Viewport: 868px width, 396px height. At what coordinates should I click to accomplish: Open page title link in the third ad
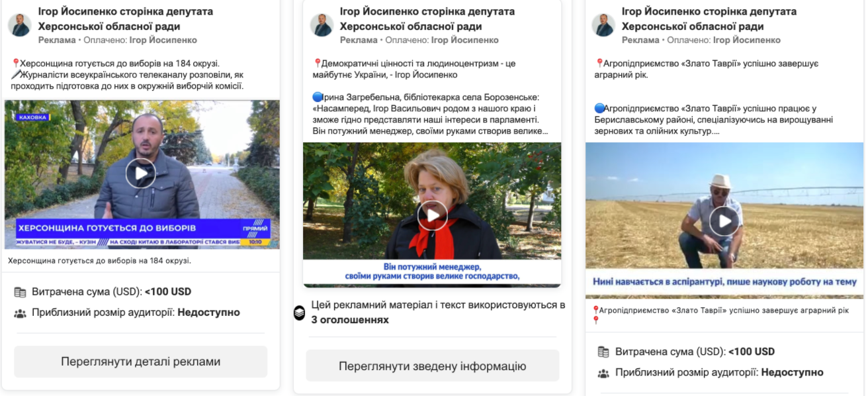[x=709, y=19]
